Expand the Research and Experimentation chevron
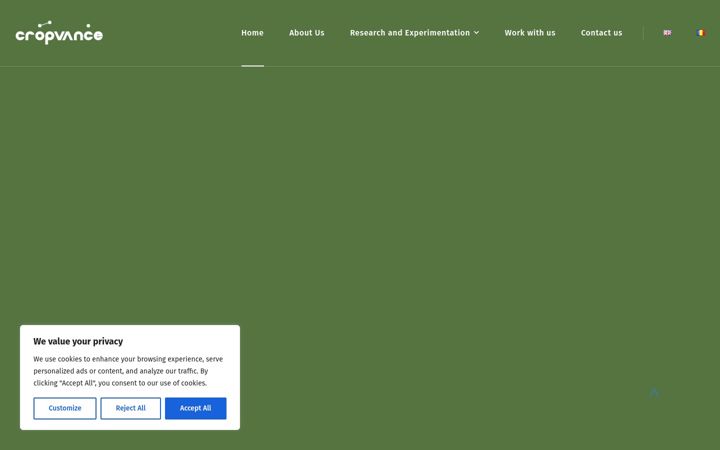This screenshot has height=450, width=720. coord(477,33)
